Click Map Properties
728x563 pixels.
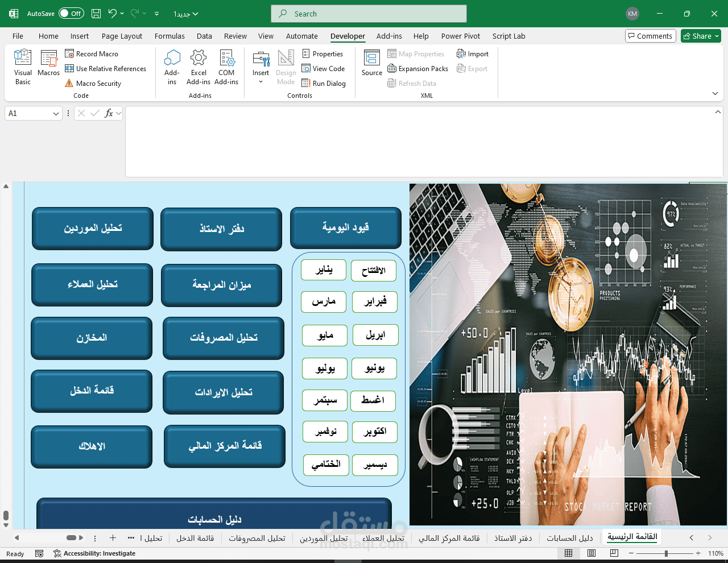click(x=416, y=53)
